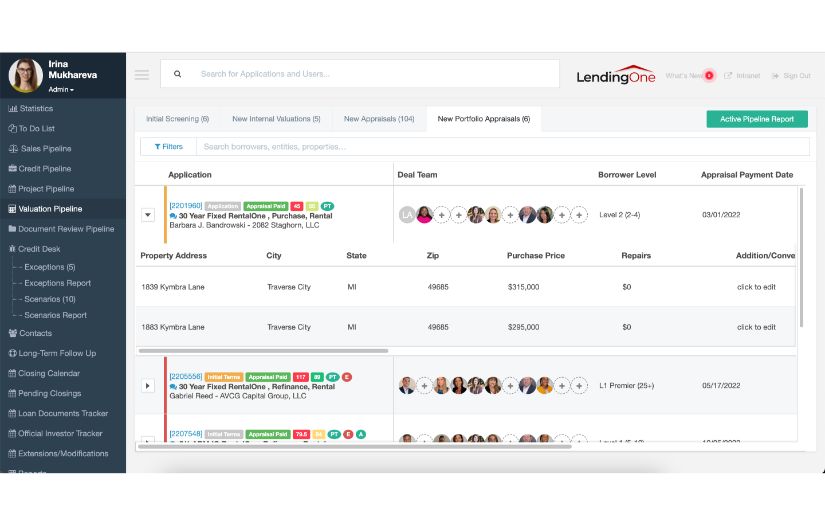Open Exceptions (5) sub-item
The width and height of the screenshot is (825, 525).
point(49,267)
